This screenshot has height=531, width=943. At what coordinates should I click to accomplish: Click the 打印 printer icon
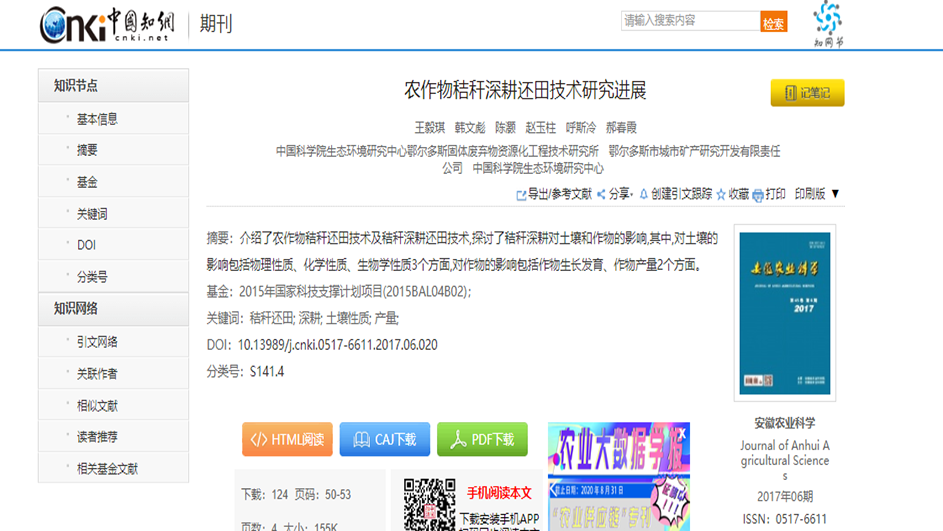click(x=758, y=195)
